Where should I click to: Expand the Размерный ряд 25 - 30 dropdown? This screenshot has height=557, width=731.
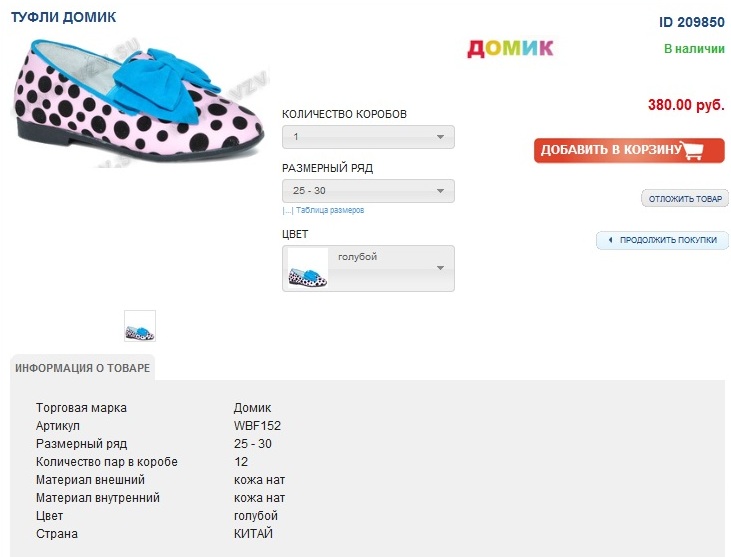(368, 191)
